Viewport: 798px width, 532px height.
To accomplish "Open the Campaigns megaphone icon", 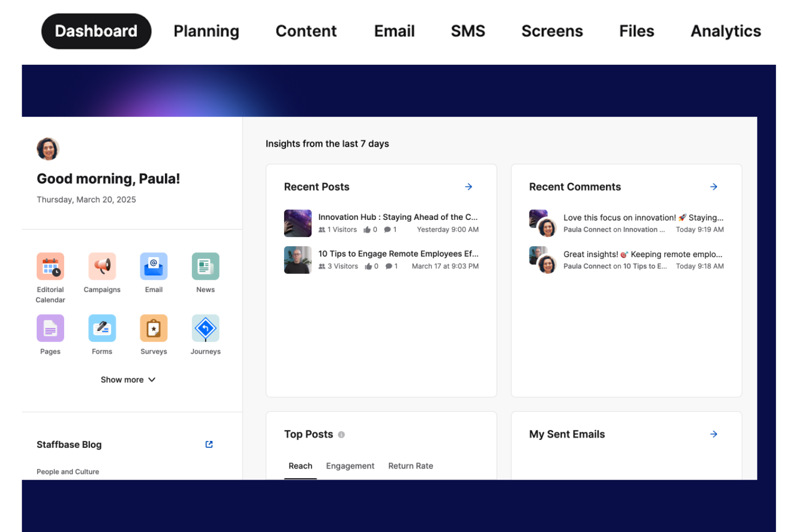I will [102, 266].
